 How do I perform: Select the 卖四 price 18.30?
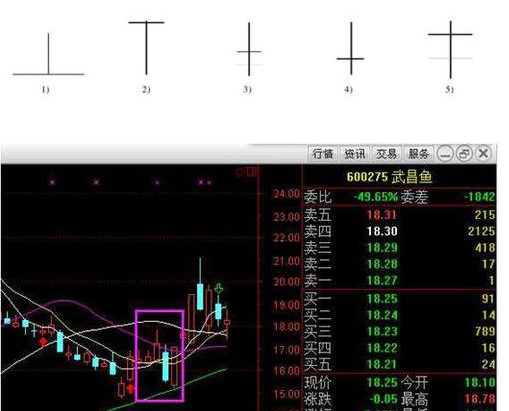tap(382, 231)
